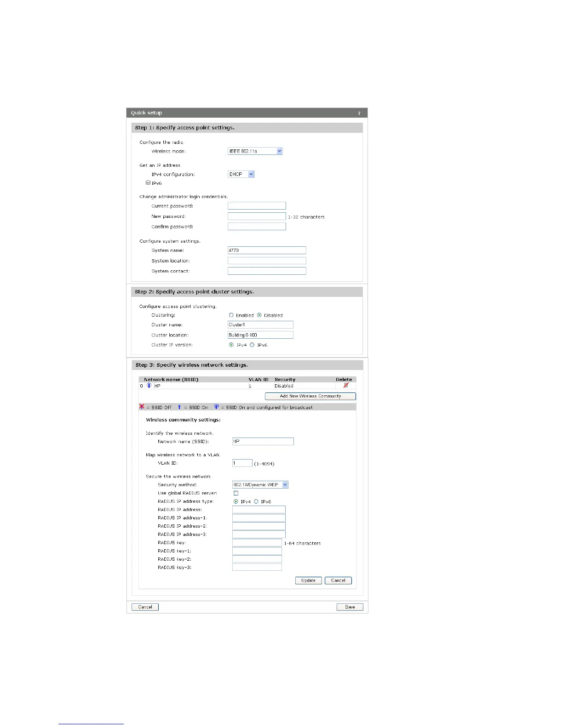Select Disabled clustering option
563x728 pixels.
click(x=259, y=315)
